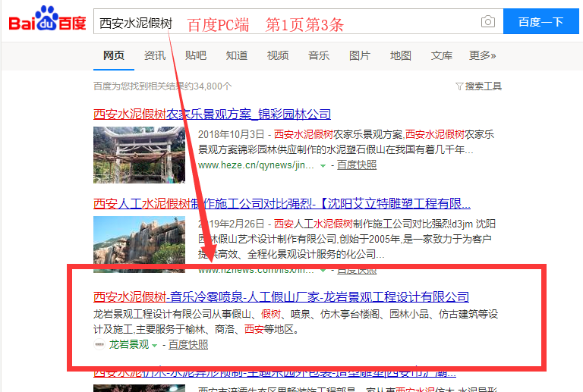Viewport: 583px width, 392px height.
Task: Open the 音乐 tab
Action: coord(319,55)
